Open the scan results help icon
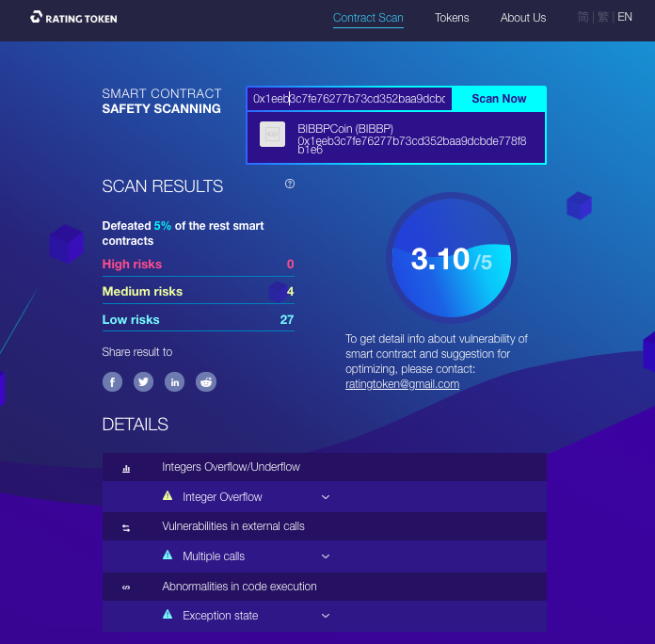The width and height of the screenshot is (655, 644). (x=290, y=184)
